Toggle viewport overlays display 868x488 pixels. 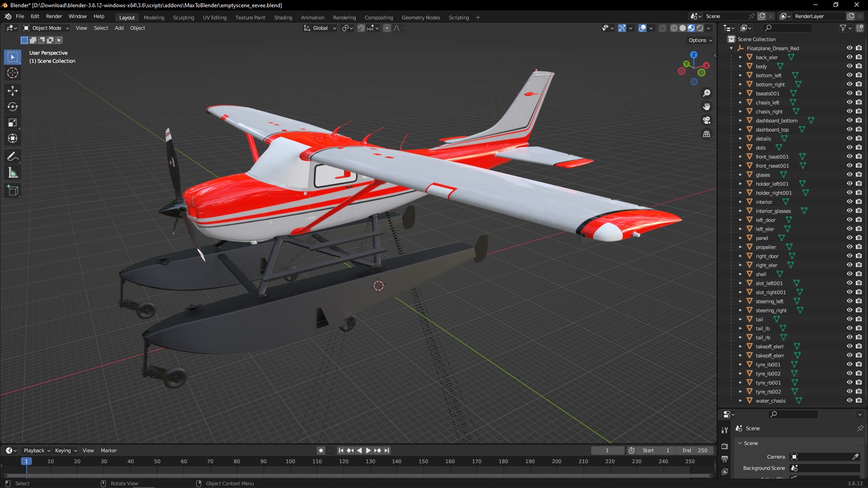click(642, 28)
